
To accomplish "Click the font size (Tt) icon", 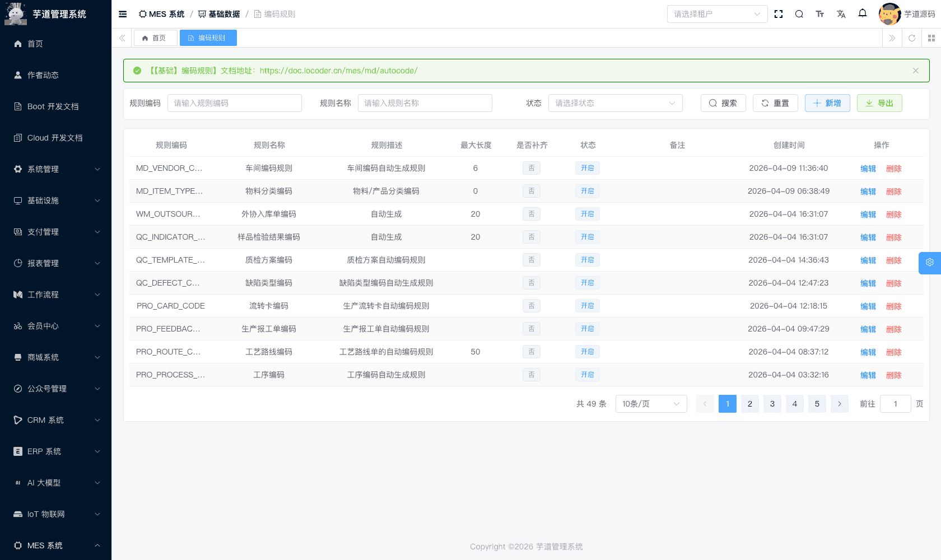I will point(820,14).
